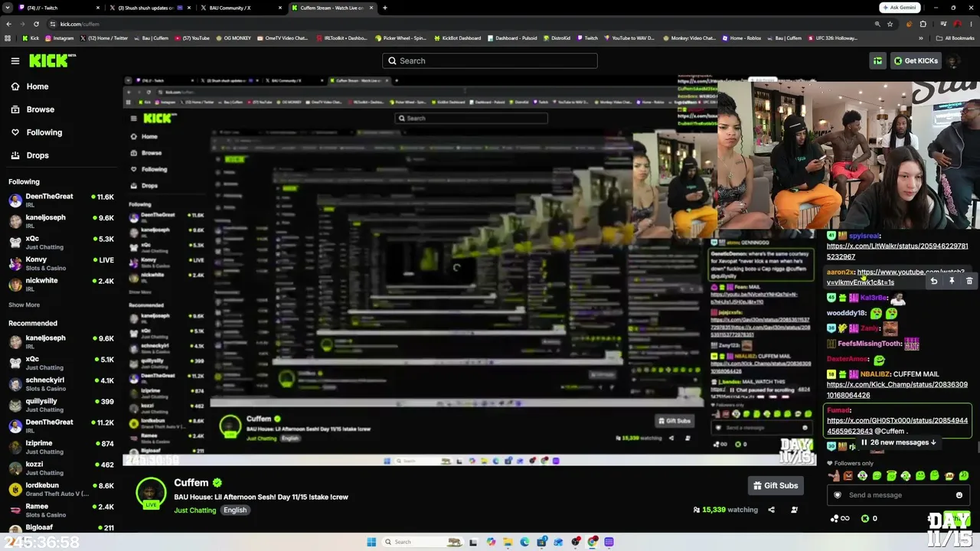Screen dimensions: 980x551
Task: Share the Cuffem stream
Action: point(771,510)
